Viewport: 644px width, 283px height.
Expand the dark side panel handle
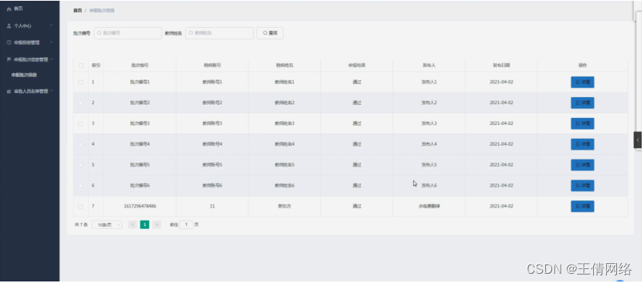pos(637,140)
